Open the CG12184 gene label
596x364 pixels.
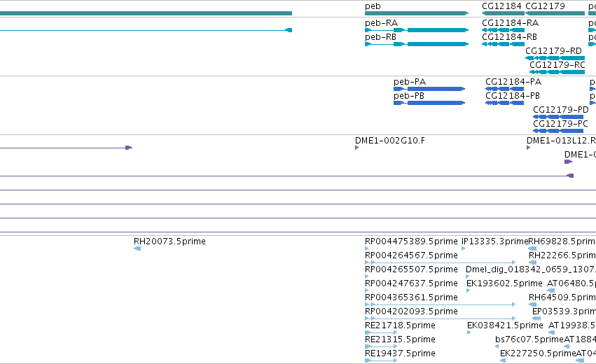(x=501, y=6)
